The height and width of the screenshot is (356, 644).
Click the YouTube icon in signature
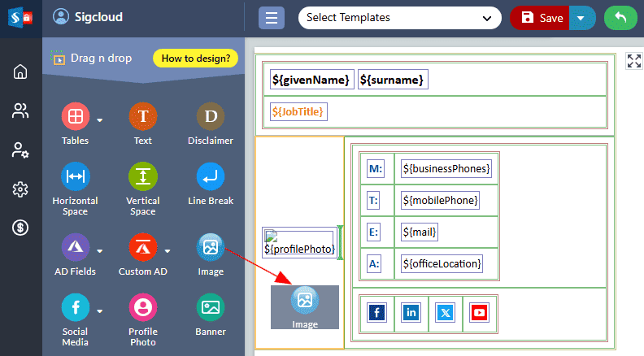pyautogui.click(x=479, y=312)
